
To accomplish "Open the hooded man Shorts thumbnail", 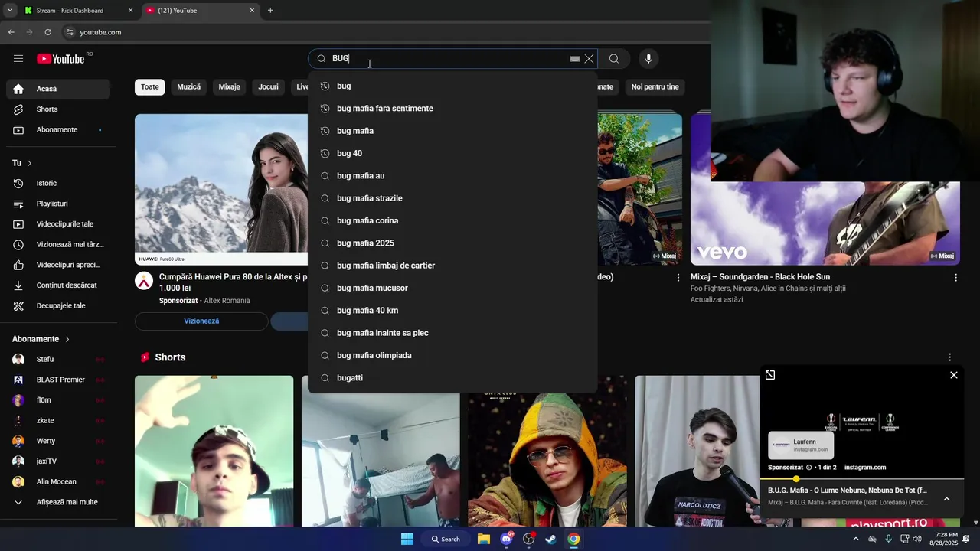I will click(x=547, y=452).
